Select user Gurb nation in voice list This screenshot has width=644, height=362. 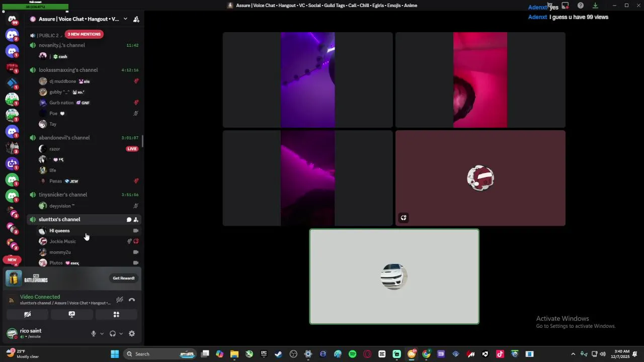coord(89,103)
